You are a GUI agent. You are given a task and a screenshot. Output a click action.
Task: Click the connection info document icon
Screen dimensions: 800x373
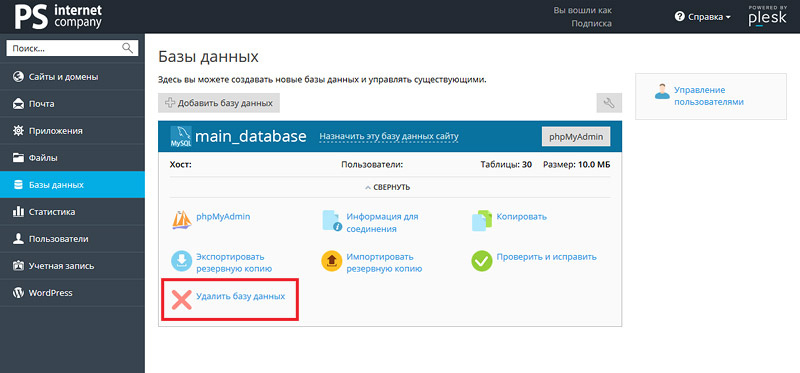(332, 220)
